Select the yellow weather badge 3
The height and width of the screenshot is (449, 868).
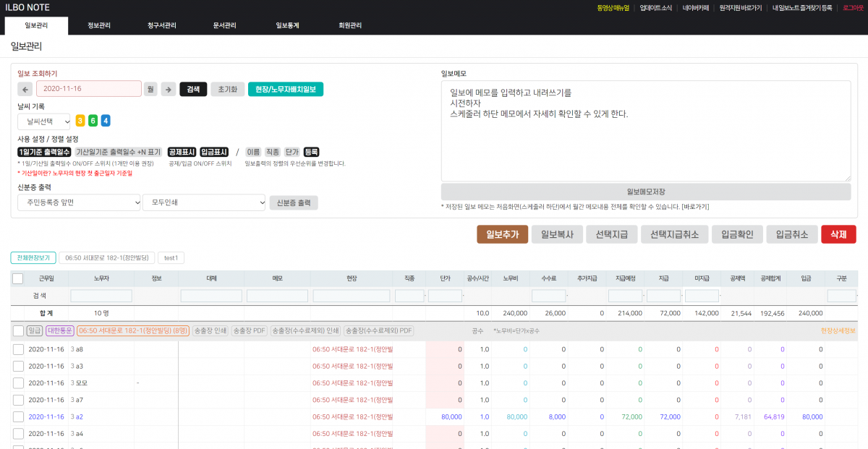[80, 121]
